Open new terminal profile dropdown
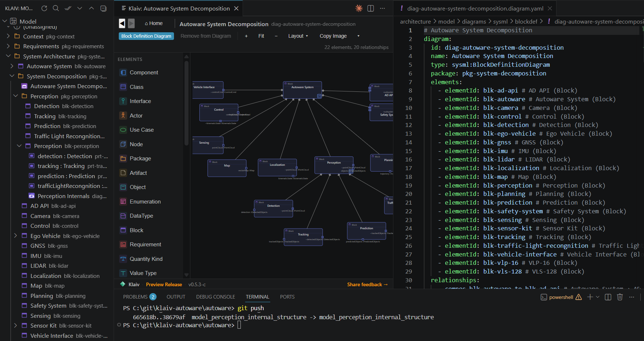 click(598, 297)
